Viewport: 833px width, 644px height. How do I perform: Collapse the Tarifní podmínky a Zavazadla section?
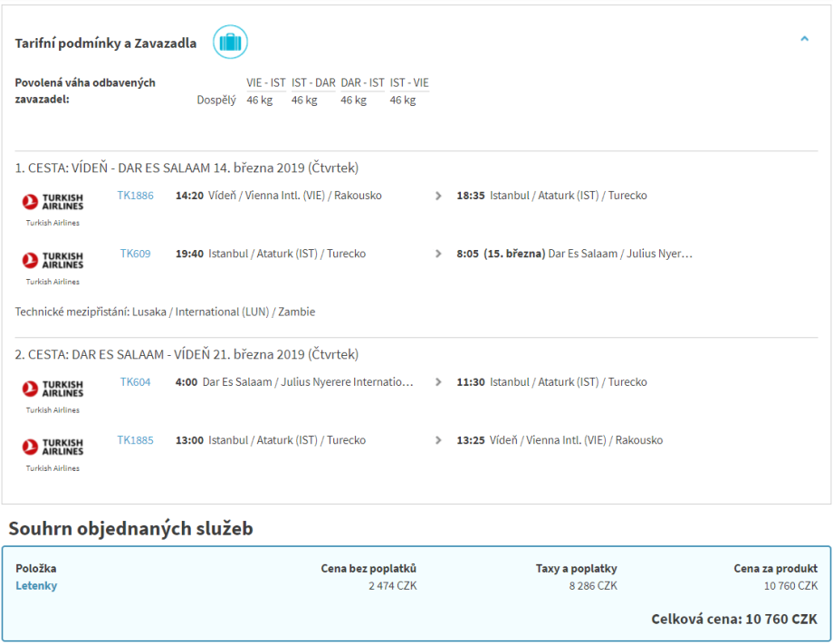pos(804,39)
